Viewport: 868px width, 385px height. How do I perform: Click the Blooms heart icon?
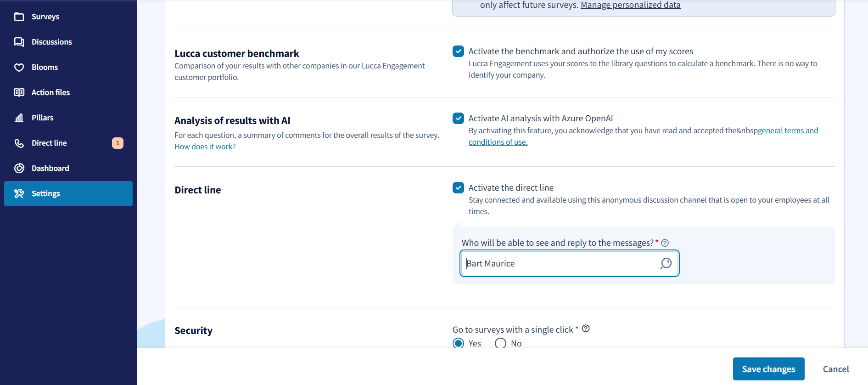[19, 67]
